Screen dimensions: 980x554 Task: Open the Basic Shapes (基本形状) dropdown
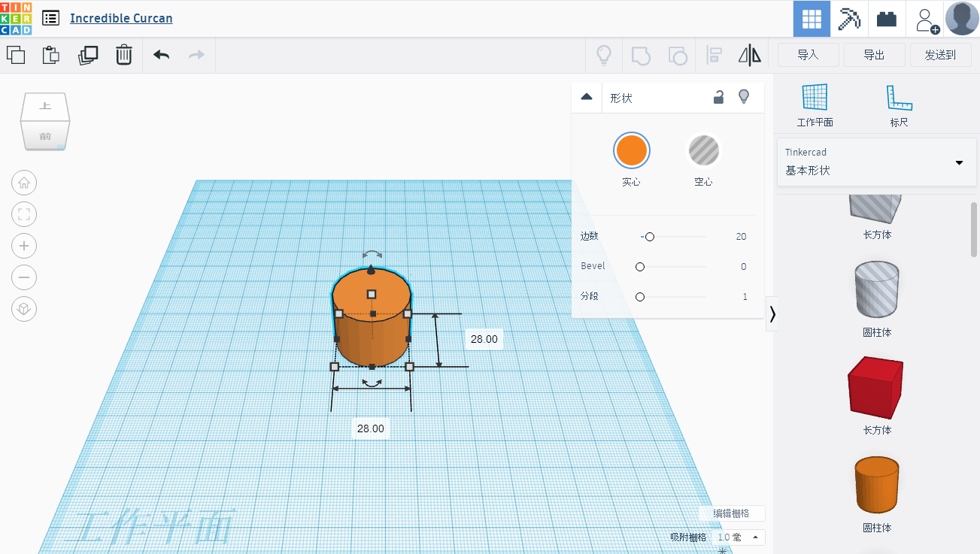(x=875, y=162)
